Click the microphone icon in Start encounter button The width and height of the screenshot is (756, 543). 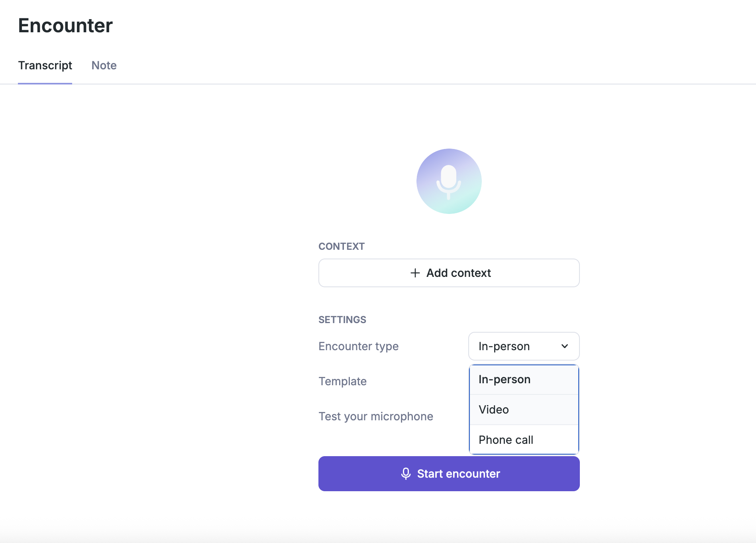click(406, 474)
